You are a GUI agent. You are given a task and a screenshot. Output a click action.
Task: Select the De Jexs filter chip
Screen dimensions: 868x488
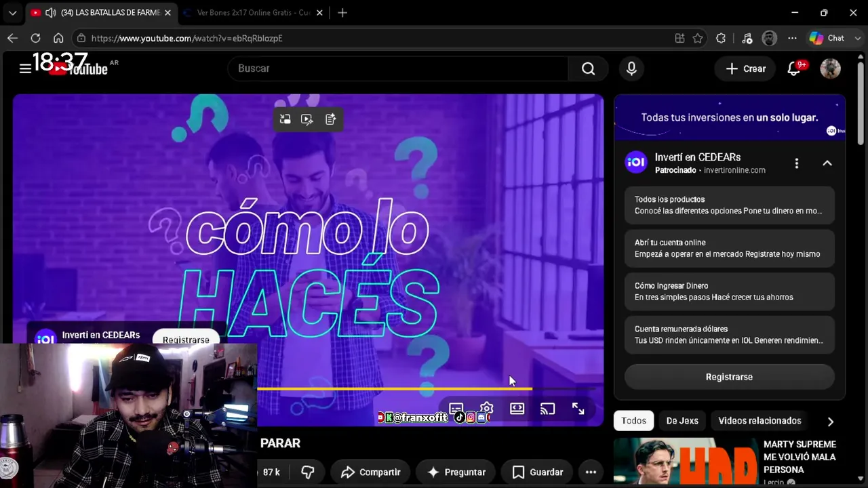coord(682,421)
